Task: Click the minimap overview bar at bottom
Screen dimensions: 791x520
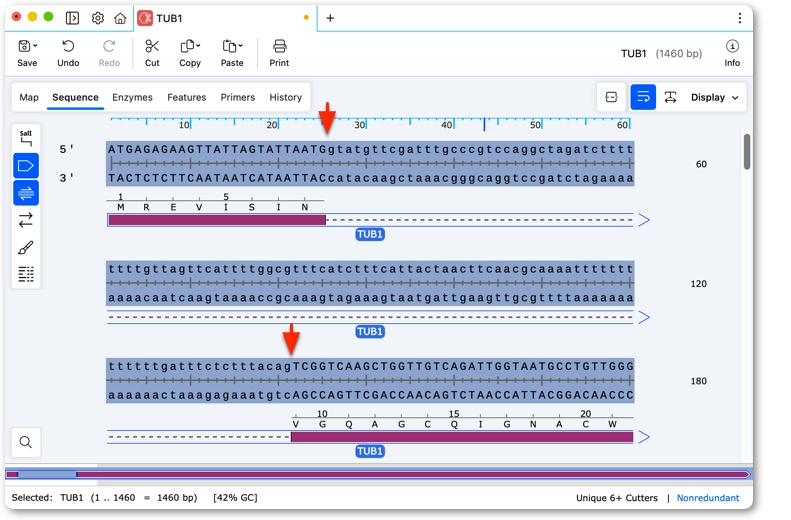Action: 378,475
